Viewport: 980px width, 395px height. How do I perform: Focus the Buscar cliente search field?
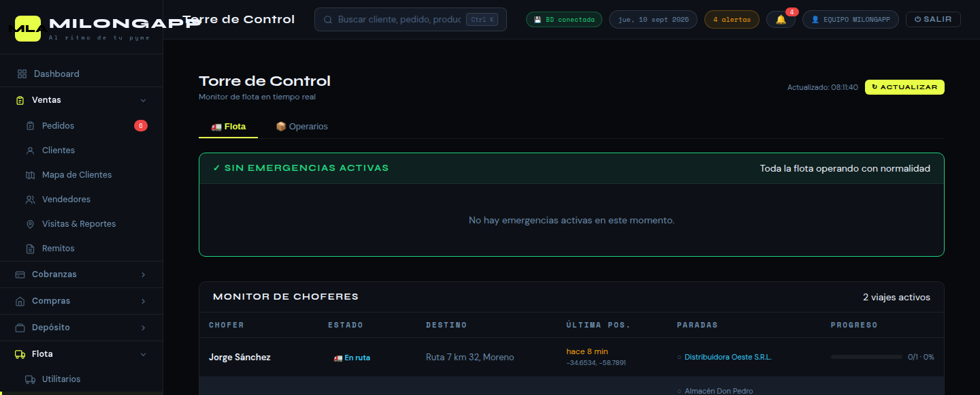coord(410,20)
